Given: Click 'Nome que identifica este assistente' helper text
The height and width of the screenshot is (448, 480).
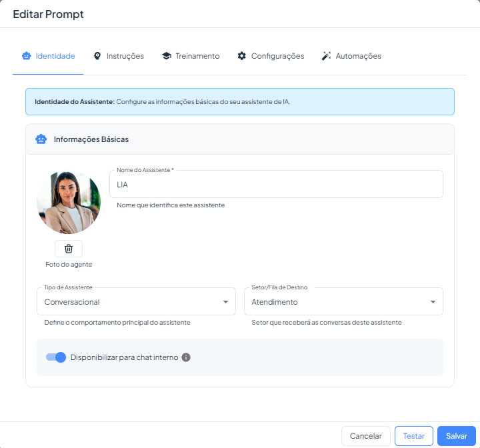Looking at the screenshot, I should 171,205.
